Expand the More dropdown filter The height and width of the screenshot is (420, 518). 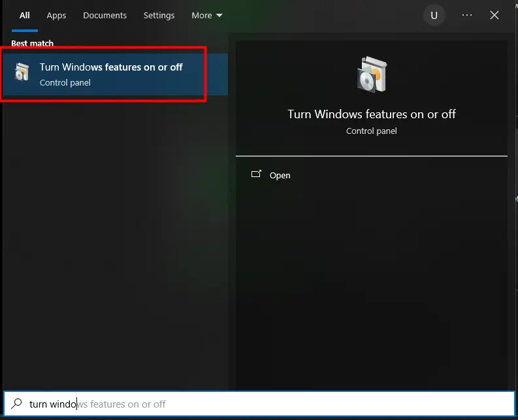(x=207, y=15)
